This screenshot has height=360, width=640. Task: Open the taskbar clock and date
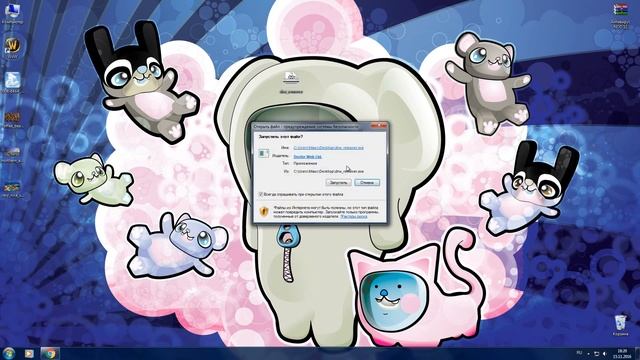(622, 353)
